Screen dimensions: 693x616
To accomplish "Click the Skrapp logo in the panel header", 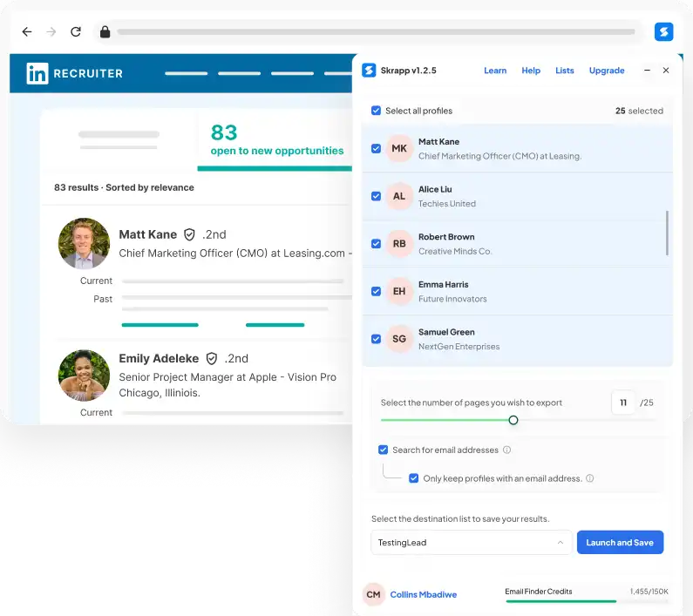I will tap(369, 71).
